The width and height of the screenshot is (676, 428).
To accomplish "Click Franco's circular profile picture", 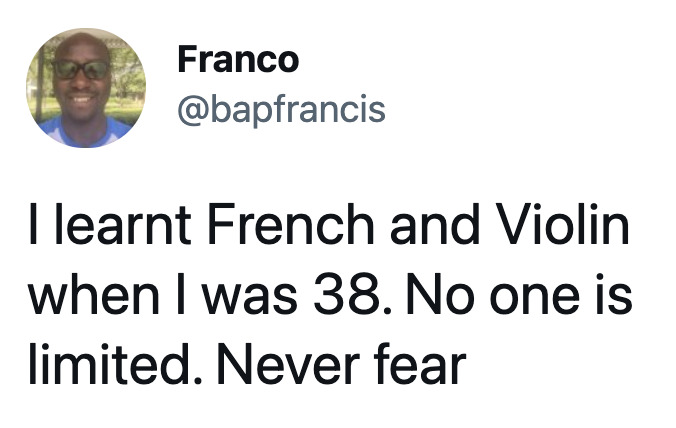I will 86,88.
